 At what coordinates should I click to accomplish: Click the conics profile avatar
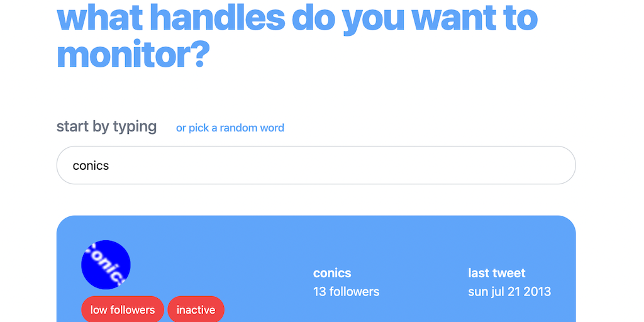pyautogui.click(x=106, y=265)
